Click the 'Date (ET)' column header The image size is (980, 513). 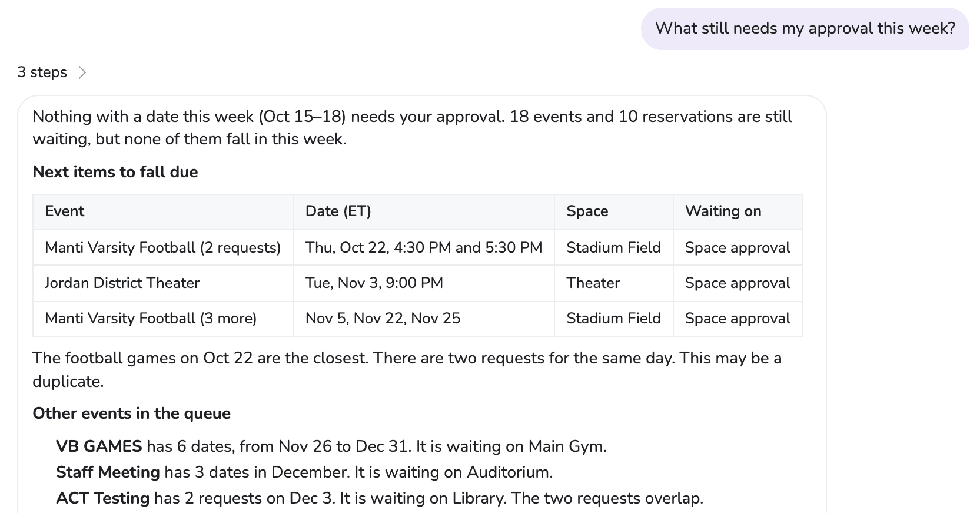[424, 211]
